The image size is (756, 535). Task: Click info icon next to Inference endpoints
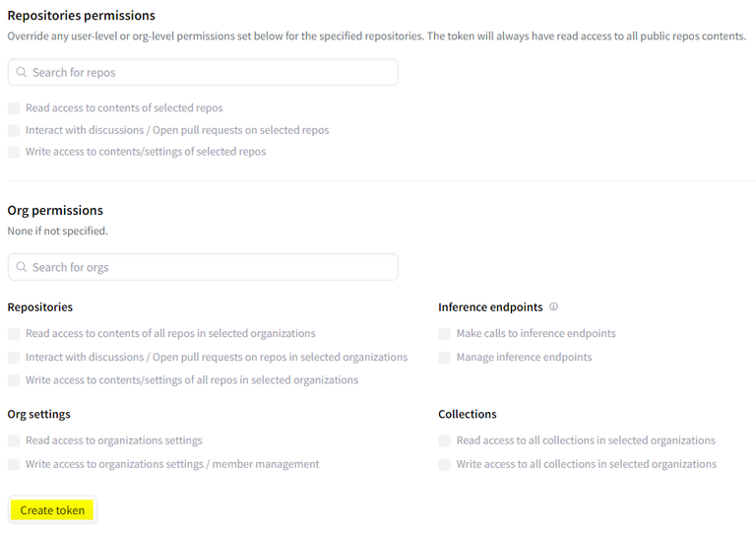553,307
